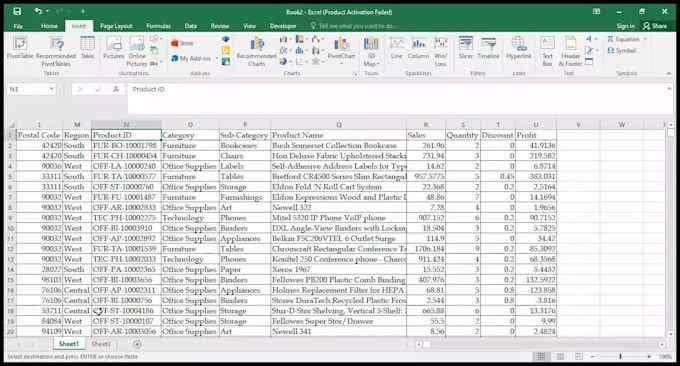Select the cell containing Newell 341
Image resolution: width=680 pixels, height=366 pixels.
(x=339, y=331)
